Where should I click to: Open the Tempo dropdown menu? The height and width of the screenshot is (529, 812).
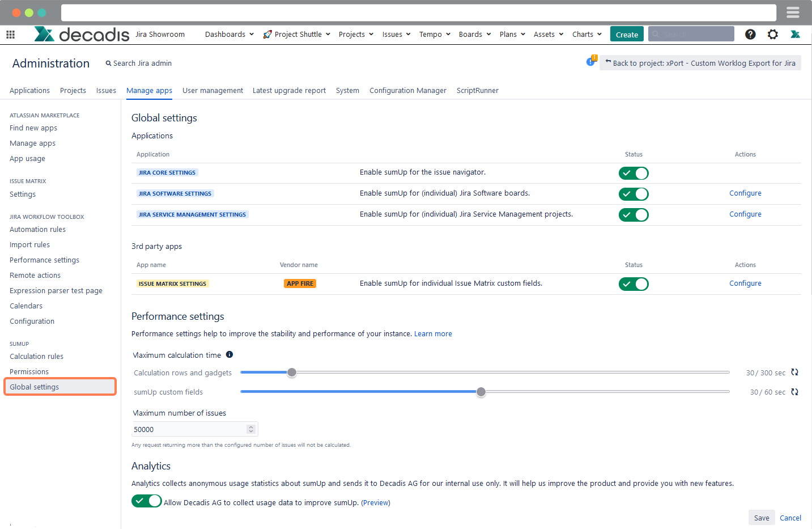[x=435, y=35]
